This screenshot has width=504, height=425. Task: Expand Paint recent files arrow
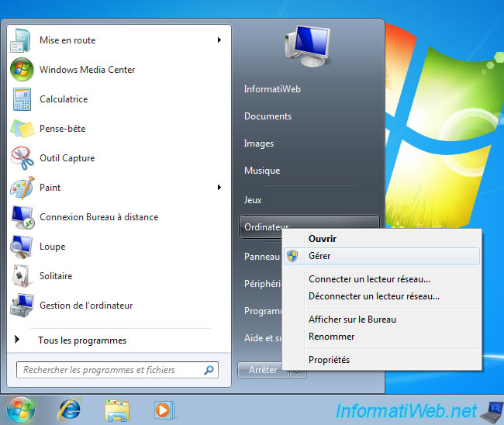[x=219, y=187]
